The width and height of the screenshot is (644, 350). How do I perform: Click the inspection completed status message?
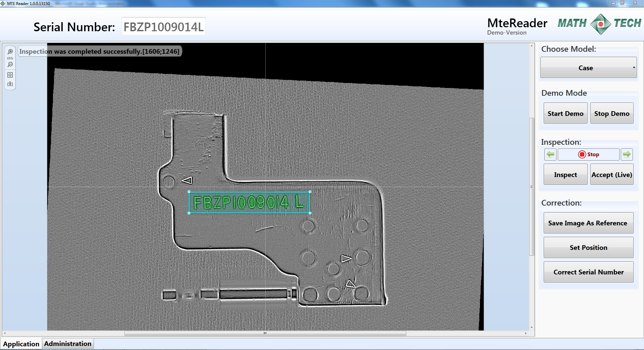99,51
